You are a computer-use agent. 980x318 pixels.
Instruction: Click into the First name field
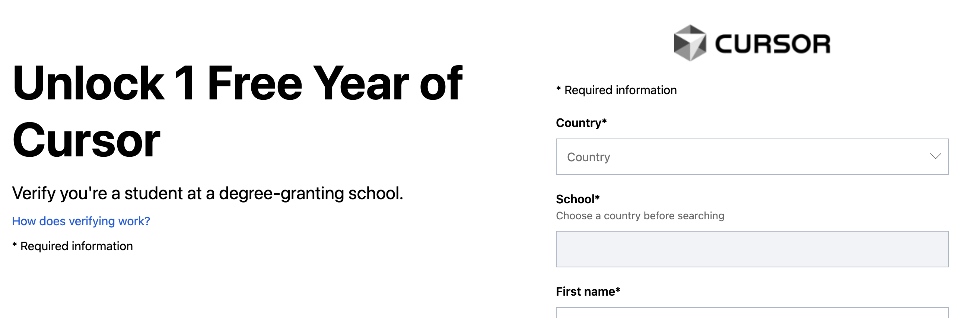pyautogui.click(x=751, y=314)
